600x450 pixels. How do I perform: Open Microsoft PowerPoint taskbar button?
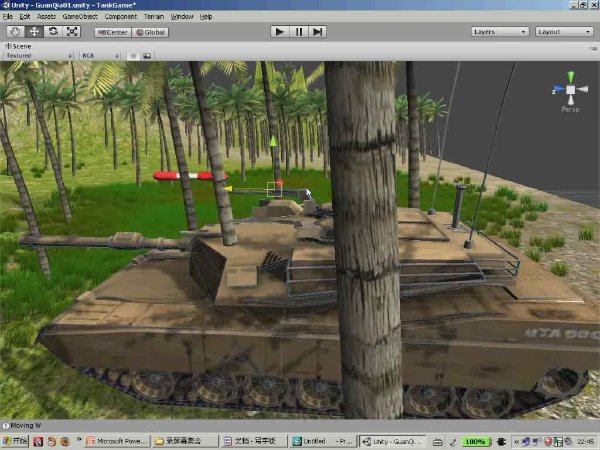(118, 441)
